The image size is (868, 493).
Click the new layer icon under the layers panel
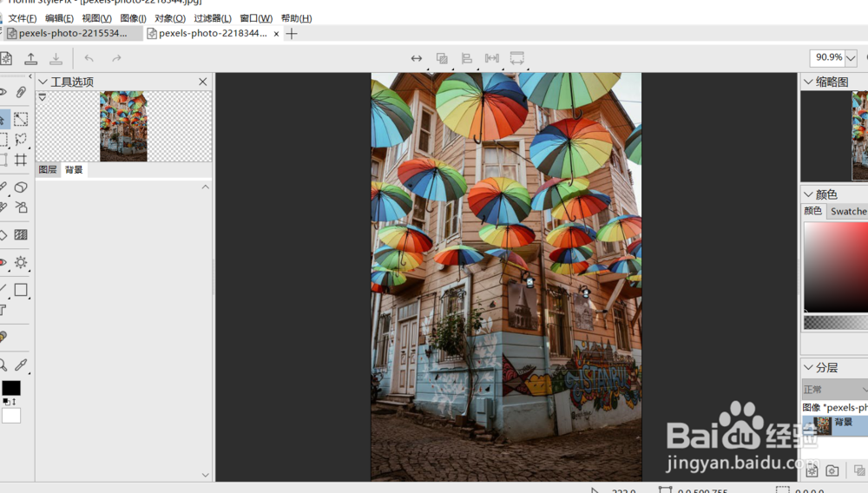coord(812,471)
